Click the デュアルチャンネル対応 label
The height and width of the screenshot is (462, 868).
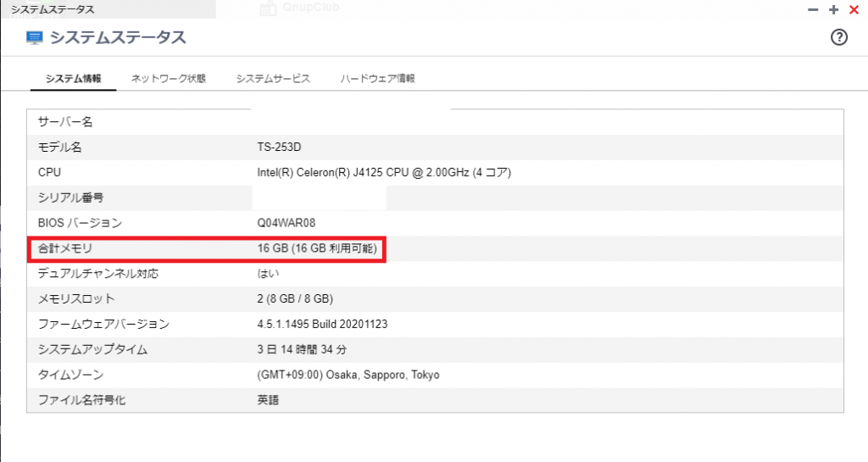click(98, 273)
